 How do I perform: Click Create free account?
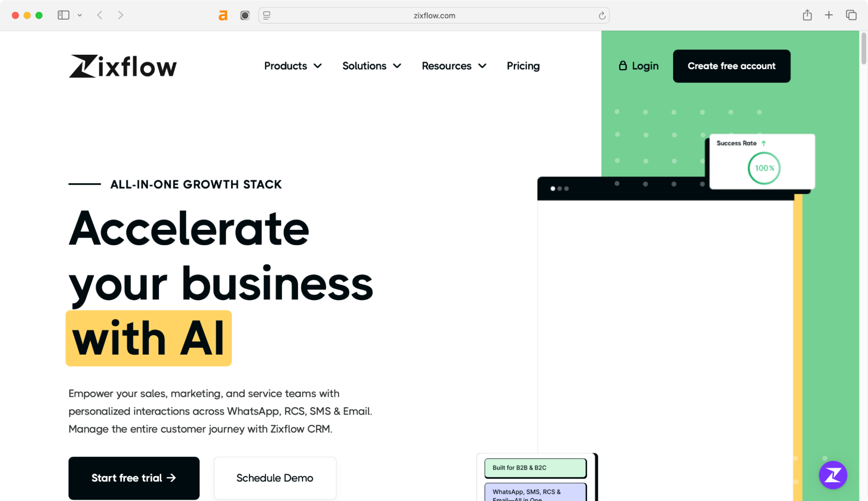pyautogui.click(x=731, y=66)
